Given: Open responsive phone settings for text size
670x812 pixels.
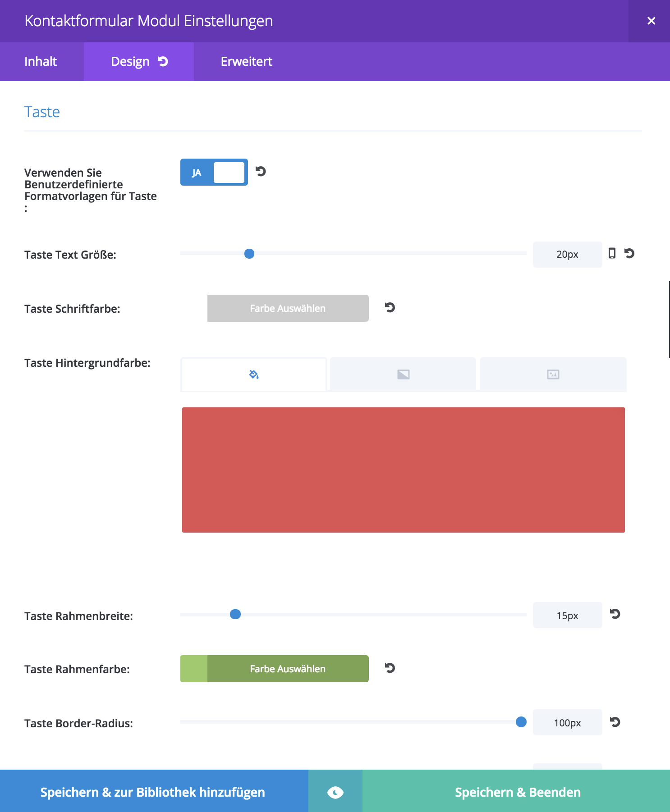Looking at the screenshot, I should (612, 253).
